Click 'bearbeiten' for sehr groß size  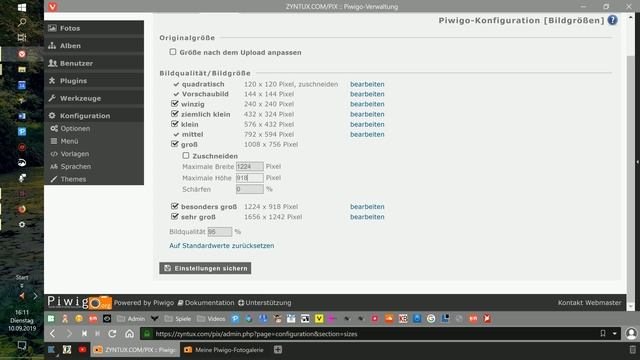click(x=367, y=217)
